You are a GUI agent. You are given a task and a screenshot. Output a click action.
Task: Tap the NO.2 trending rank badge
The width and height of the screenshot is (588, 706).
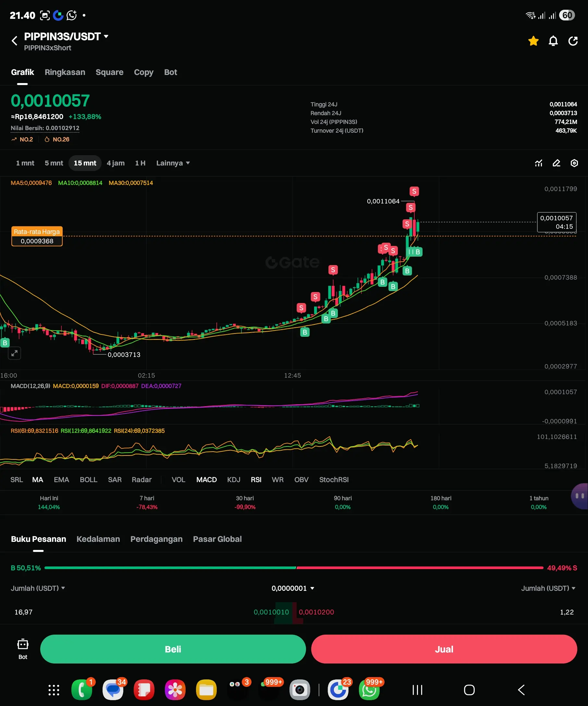tap(22, 139)
